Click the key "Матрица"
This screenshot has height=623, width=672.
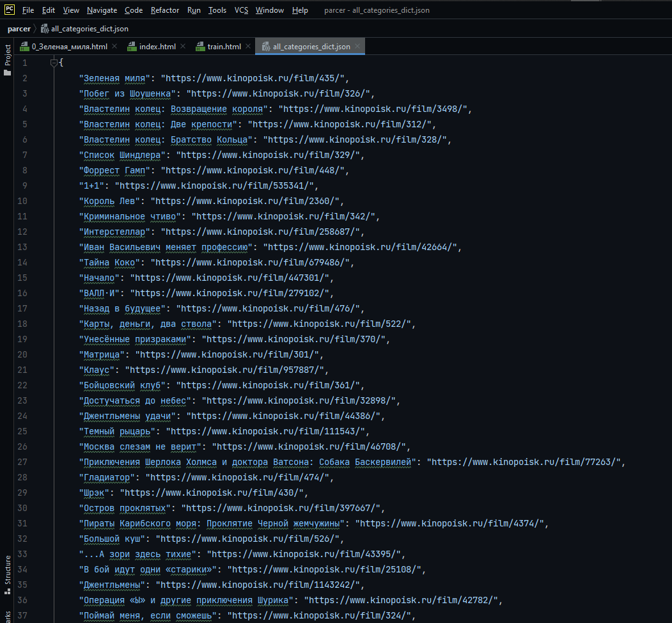pos(102,354)
